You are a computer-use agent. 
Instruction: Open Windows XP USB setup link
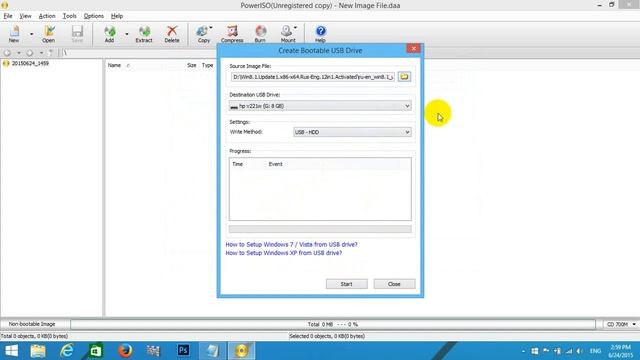(x=284, y=253)
